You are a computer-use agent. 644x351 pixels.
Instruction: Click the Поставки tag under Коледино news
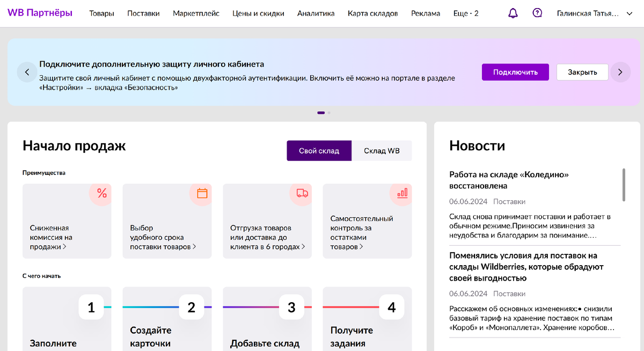coord(509,202)
